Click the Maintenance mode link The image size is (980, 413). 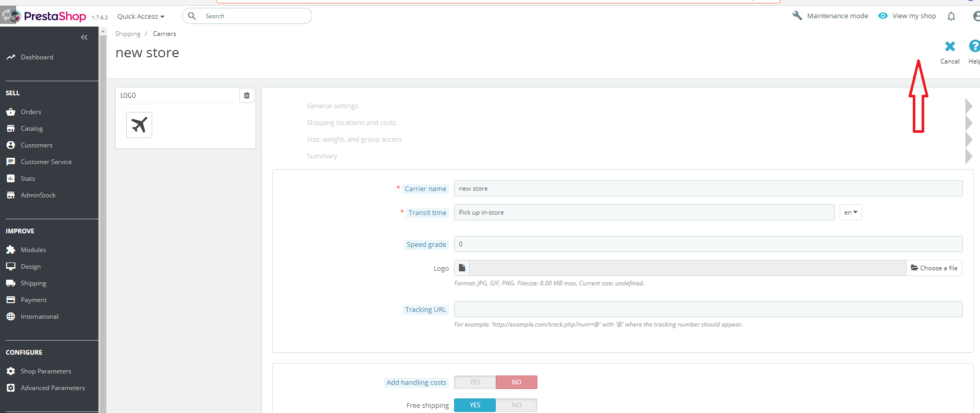point(838,16)
